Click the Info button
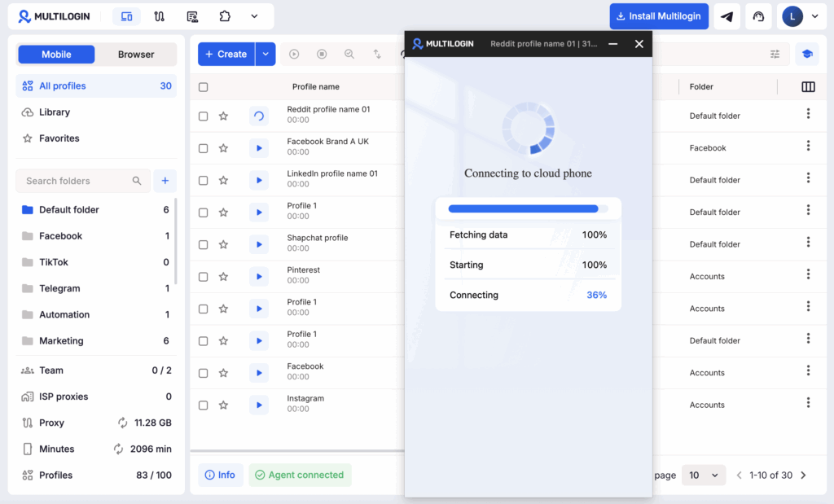 point(220,475)
